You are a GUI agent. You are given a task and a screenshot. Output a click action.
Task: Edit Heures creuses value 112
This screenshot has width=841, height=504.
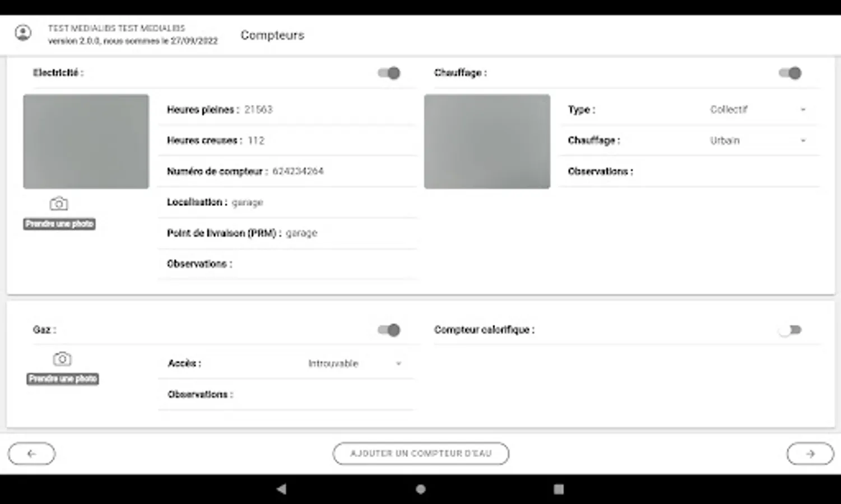pos(256,141)
